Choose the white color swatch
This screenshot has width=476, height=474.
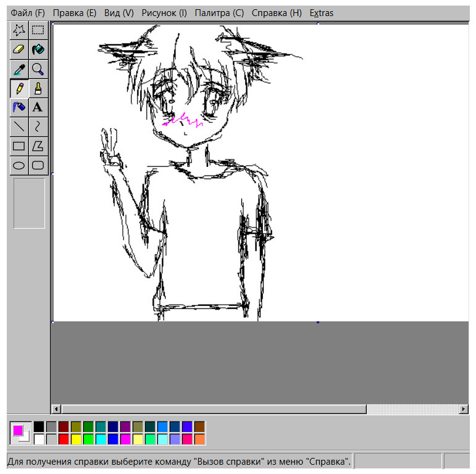click(x=39, y=439)
